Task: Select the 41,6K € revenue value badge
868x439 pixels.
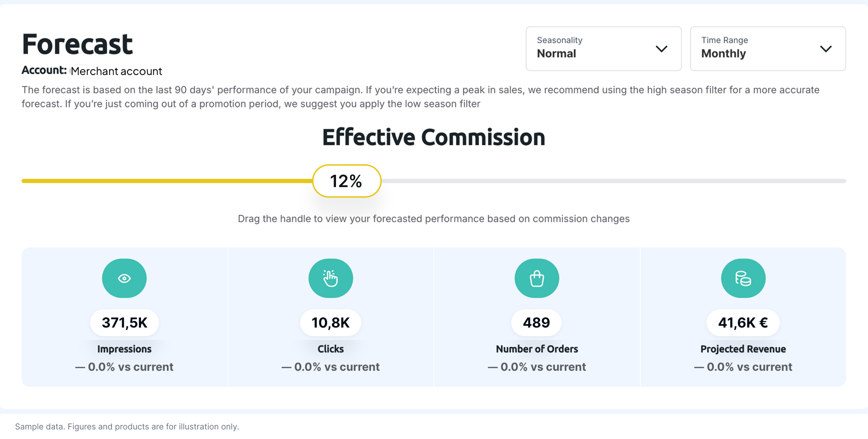Action: click(743, 322)
